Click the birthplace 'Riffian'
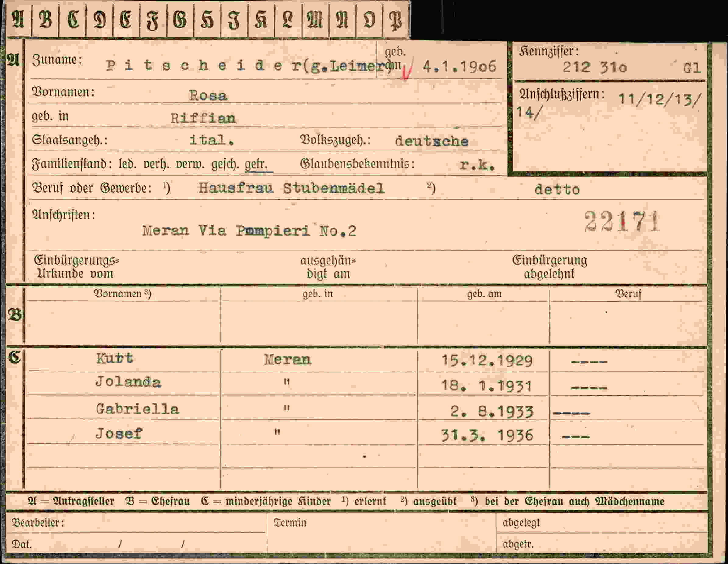 (x=203, y=118)
